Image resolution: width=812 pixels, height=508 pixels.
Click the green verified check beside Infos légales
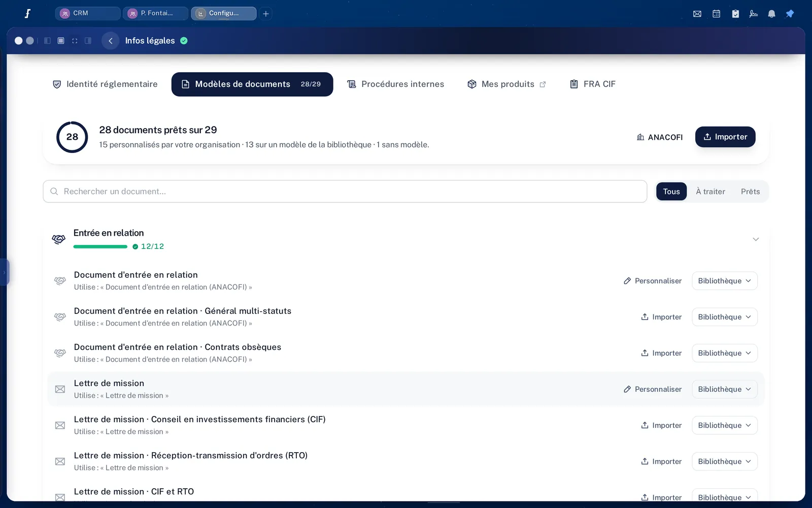click(x=184, y=41)
